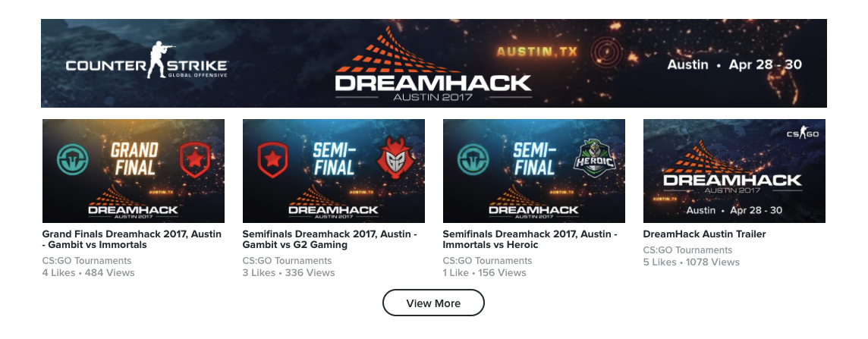The image size is (868, 339).
Task: Open the Gambit vs G2 Semi-Final thumbnail
Action: (x=334, y=171)
